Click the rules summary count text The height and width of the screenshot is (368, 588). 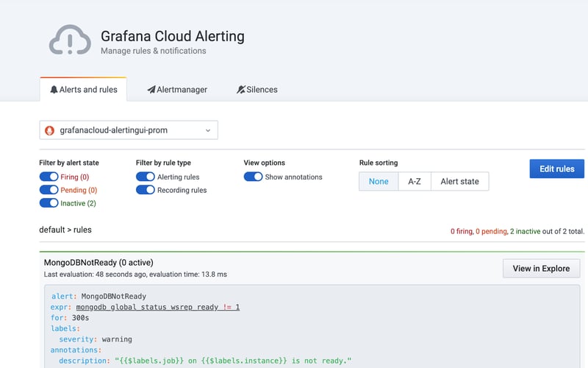(x=517, y=231)
